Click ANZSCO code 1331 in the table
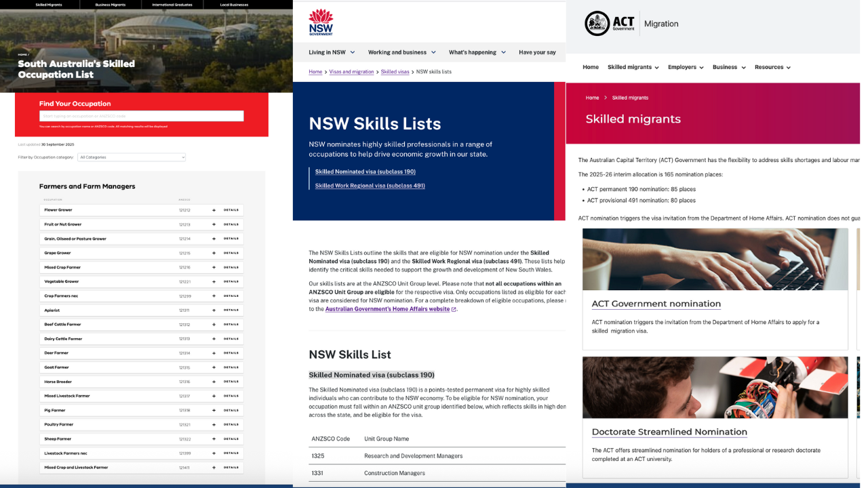This screenshot has width=868, height=488. 317,473
